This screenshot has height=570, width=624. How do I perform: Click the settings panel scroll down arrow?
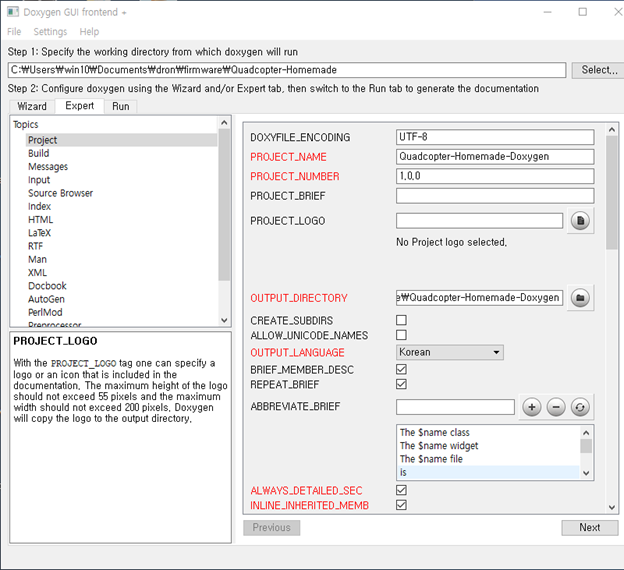click(x=612, y=507)
